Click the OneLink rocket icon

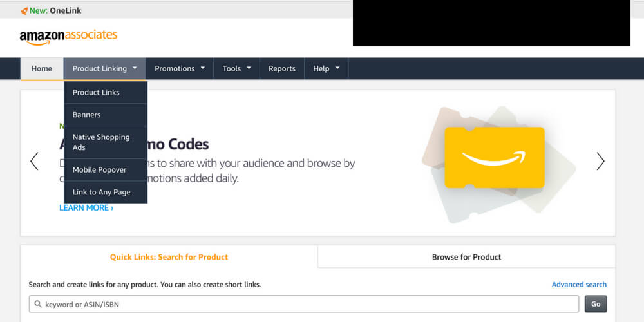[24, 11]
